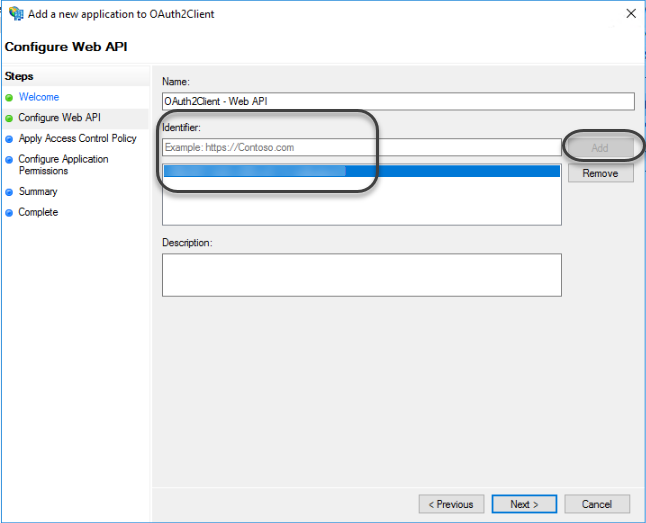Focus the Identifier input field
This screenshot has width=646, height=523.
(362, 147)
